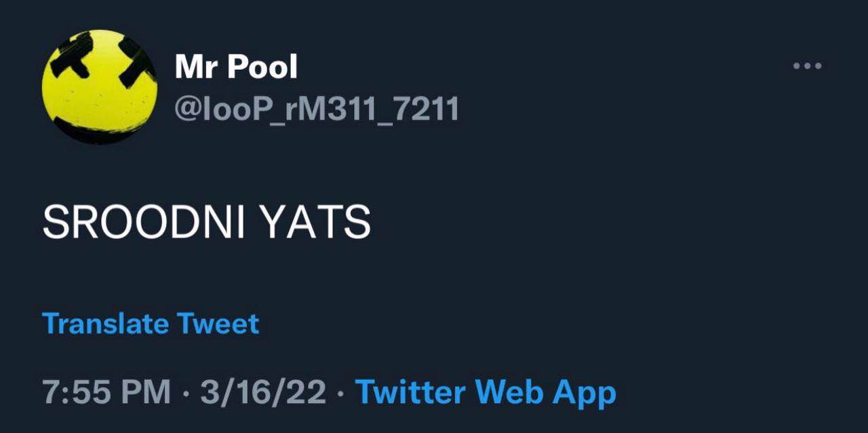
Task: Click the display name Mr Pool
Action: tap(236, 67)
